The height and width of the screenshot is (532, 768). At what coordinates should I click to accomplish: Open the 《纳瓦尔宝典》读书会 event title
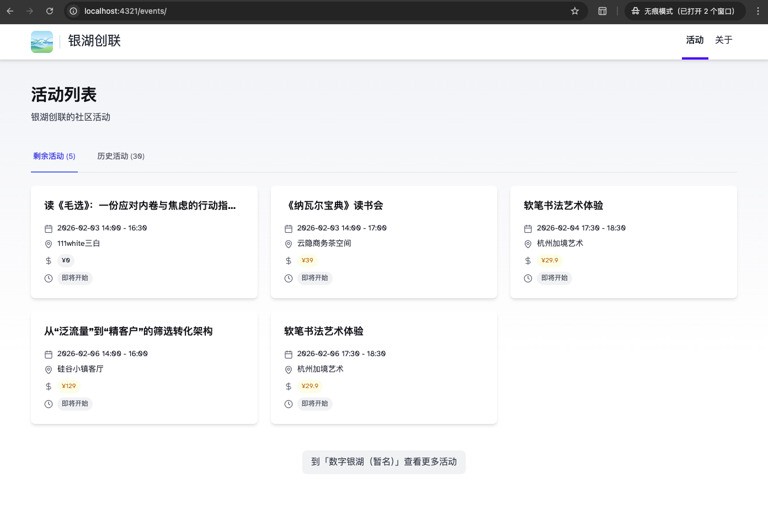point(334,206)
